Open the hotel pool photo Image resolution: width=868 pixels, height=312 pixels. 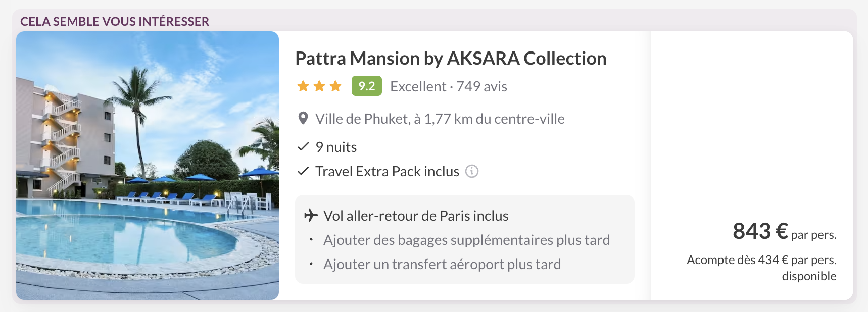coord(148,166)
